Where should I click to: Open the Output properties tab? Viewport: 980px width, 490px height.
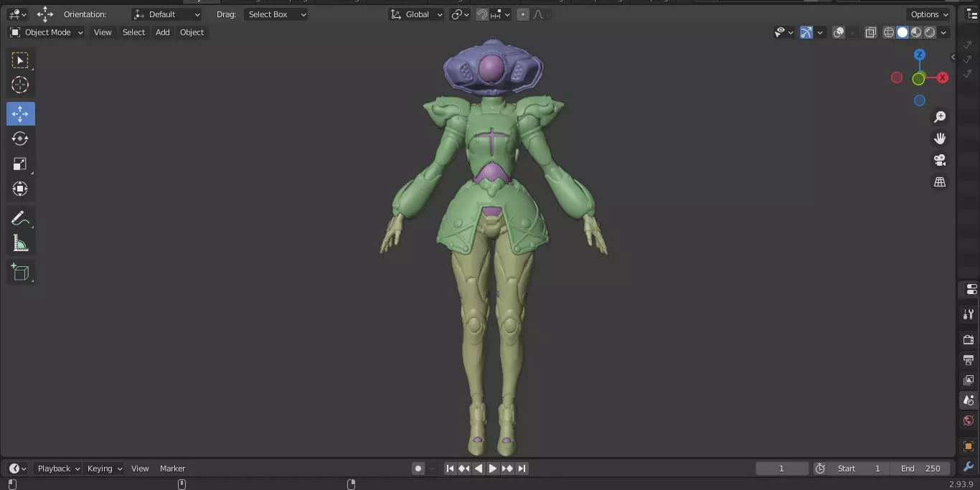click(x=969, y=359)
